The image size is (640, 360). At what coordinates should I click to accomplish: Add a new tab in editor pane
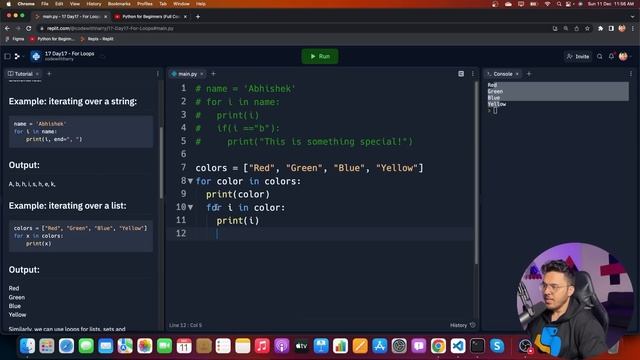coord(213,74)
